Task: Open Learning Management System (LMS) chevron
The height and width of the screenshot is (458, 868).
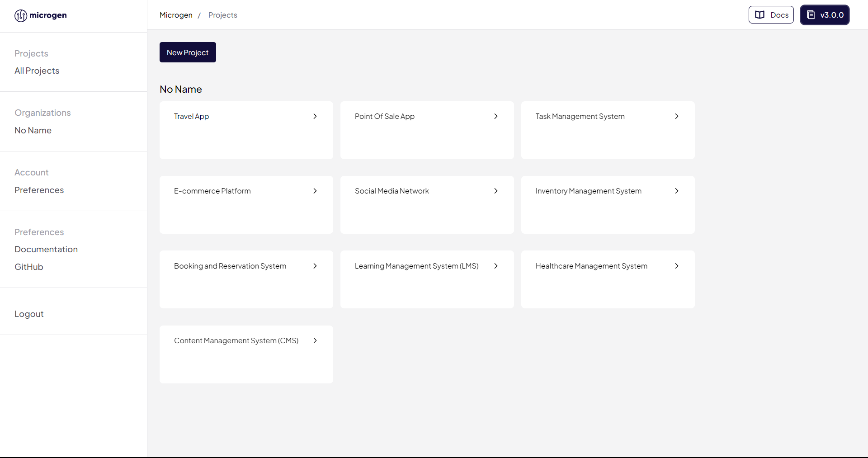Action: (496, 266)
